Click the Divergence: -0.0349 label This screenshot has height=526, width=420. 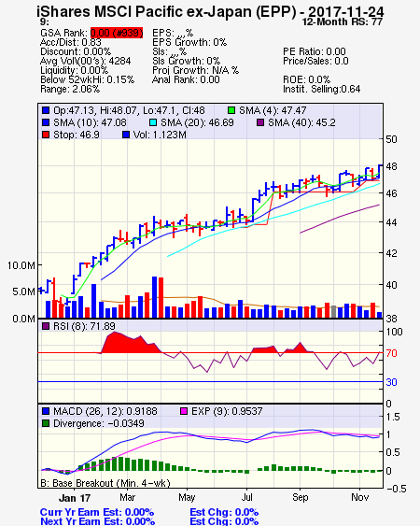click(x=99, y=423)
